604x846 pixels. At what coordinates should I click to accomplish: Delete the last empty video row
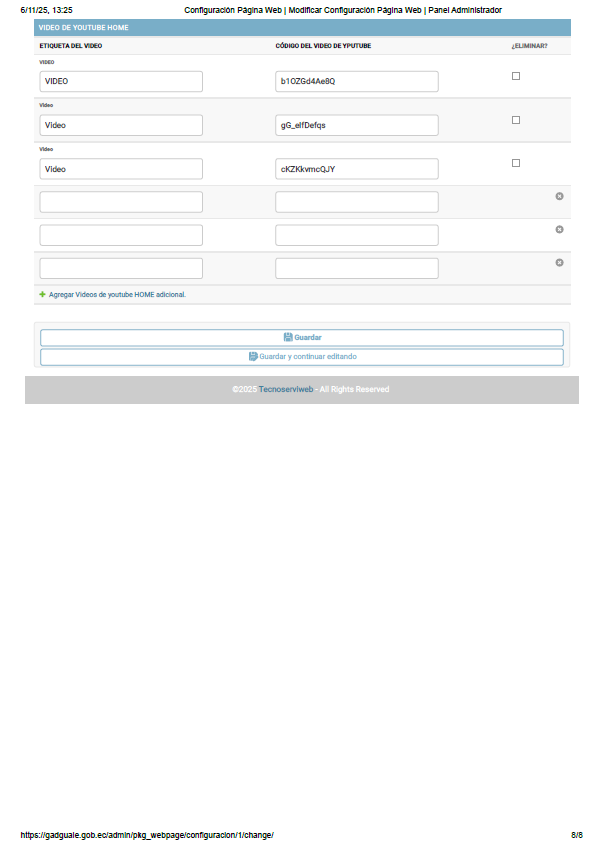pos(559,262)
